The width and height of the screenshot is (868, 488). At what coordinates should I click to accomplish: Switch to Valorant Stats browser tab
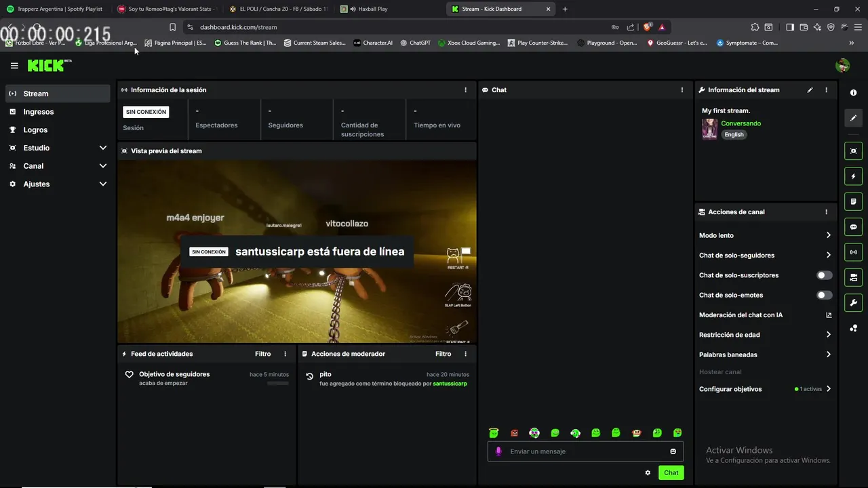[x=167, y=9]
